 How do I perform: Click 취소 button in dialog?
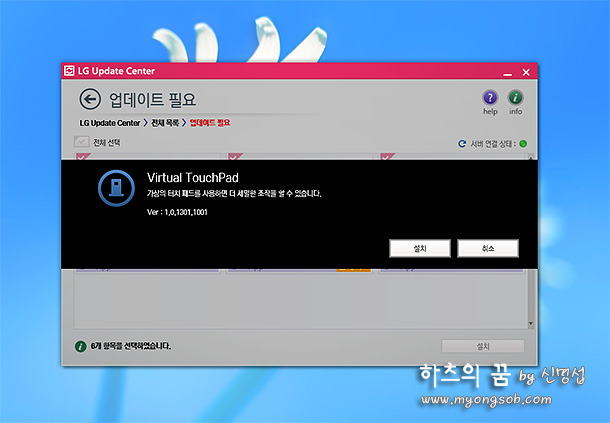click(488, 248)
